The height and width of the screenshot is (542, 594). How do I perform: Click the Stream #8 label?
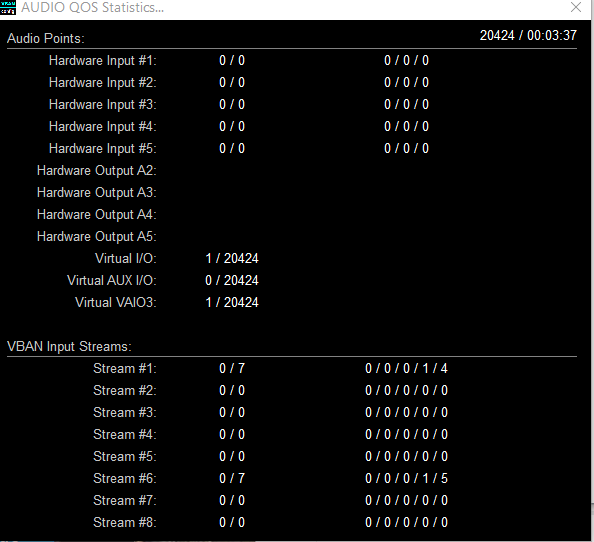pyautogui.click(x=125, y=522)
